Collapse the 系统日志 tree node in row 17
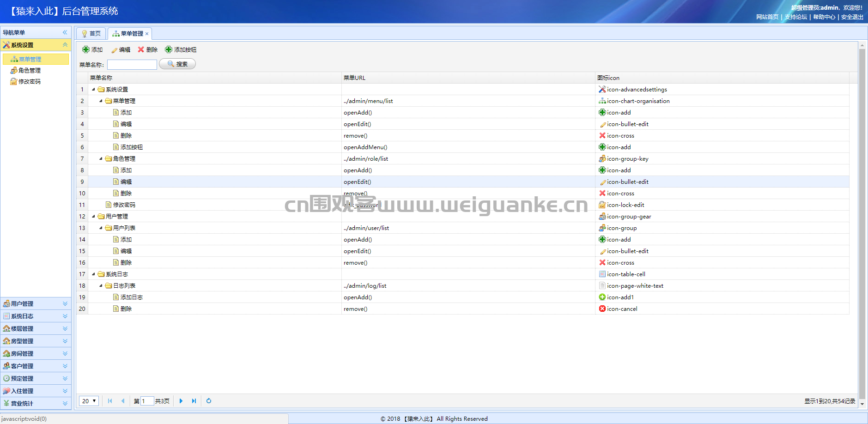The width and height of the screenshot is (868, 424). 94,274
